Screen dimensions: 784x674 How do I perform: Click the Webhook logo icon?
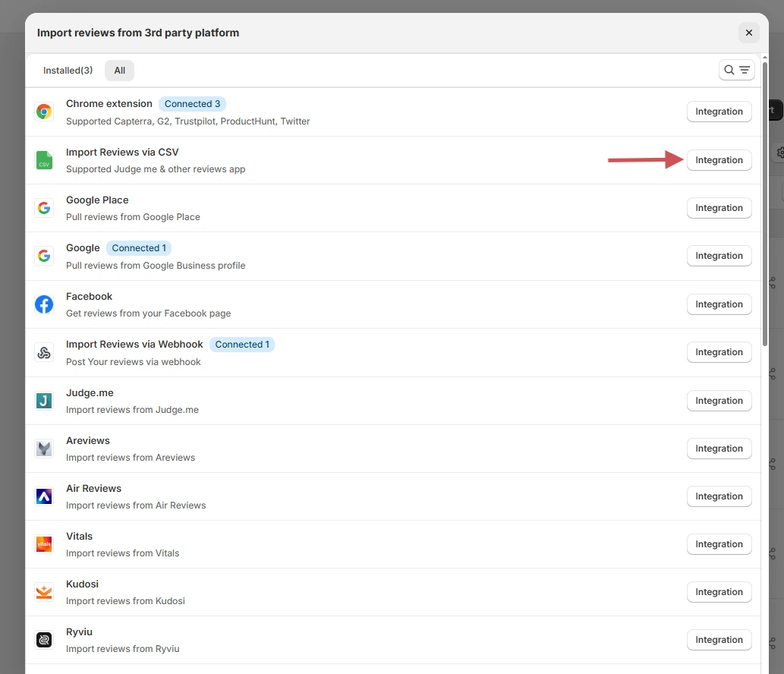point(44,352)
